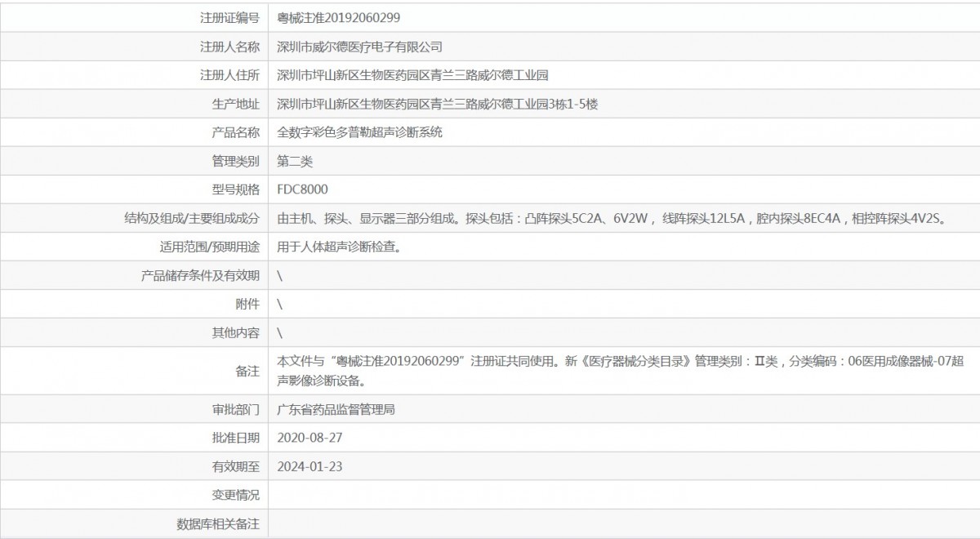This screenshot has height=539, width=980.
Task: Click the 批准日期 label
Action: pyautogui.click(x=235, y=438)
